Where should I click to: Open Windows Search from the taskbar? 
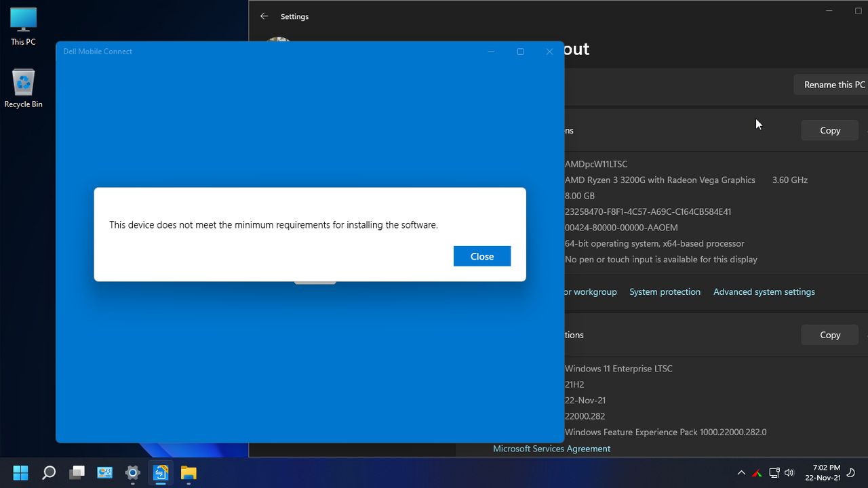pyautogui.click(x=48, y=472)
